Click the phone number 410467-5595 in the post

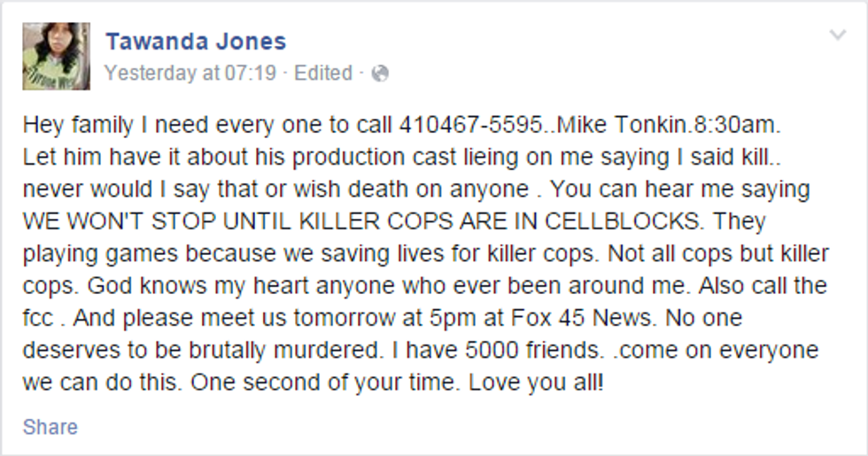click(470, 125)
